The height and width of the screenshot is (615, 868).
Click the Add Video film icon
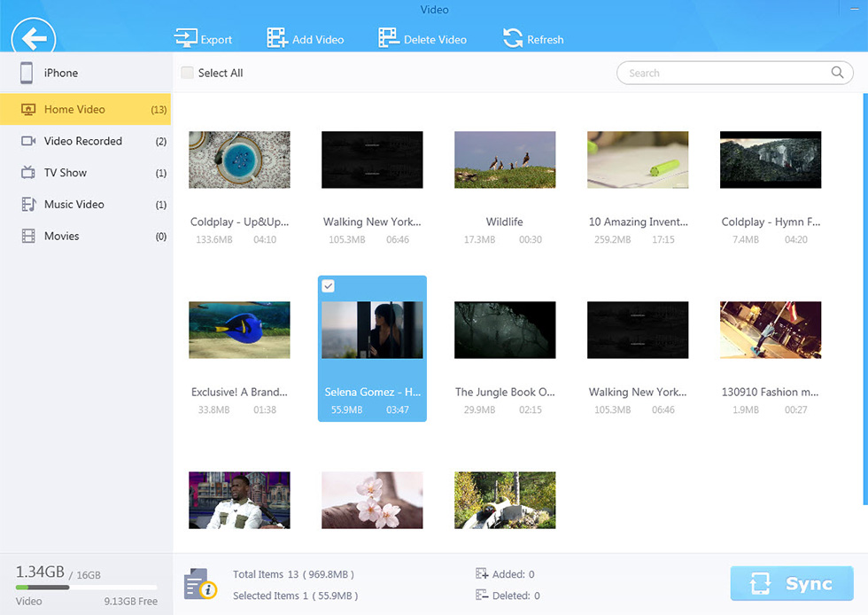tap(277, 38)
